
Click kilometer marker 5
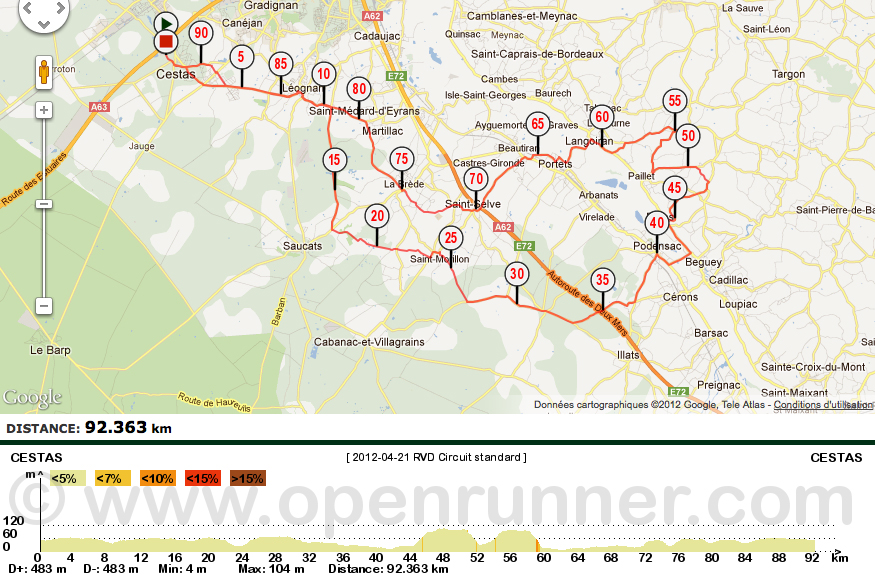click(x=241, y=57)
